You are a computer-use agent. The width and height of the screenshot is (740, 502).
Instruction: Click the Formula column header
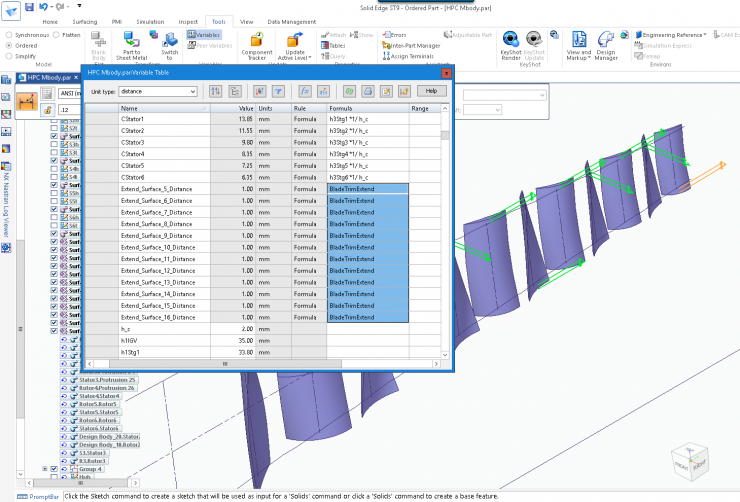pos(368,108)
